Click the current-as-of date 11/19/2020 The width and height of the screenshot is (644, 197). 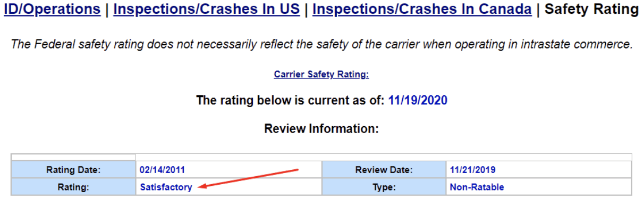(418, 100)
